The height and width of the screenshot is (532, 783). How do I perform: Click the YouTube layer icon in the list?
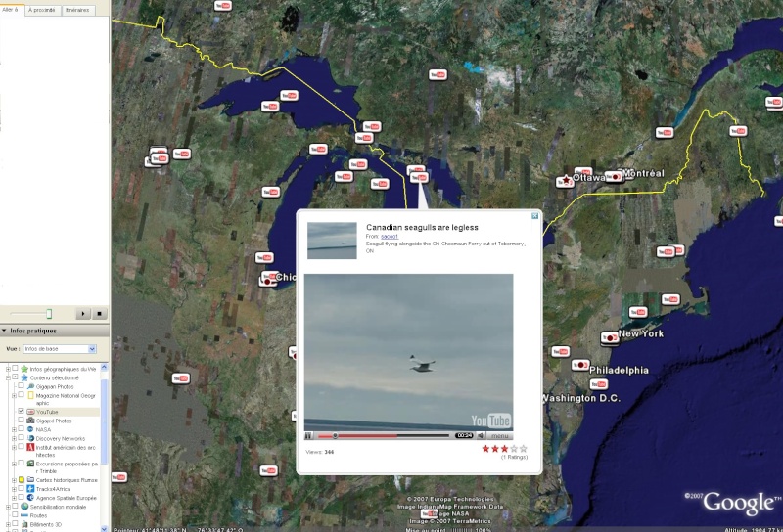pyautogui.click(x=30, y=412)
